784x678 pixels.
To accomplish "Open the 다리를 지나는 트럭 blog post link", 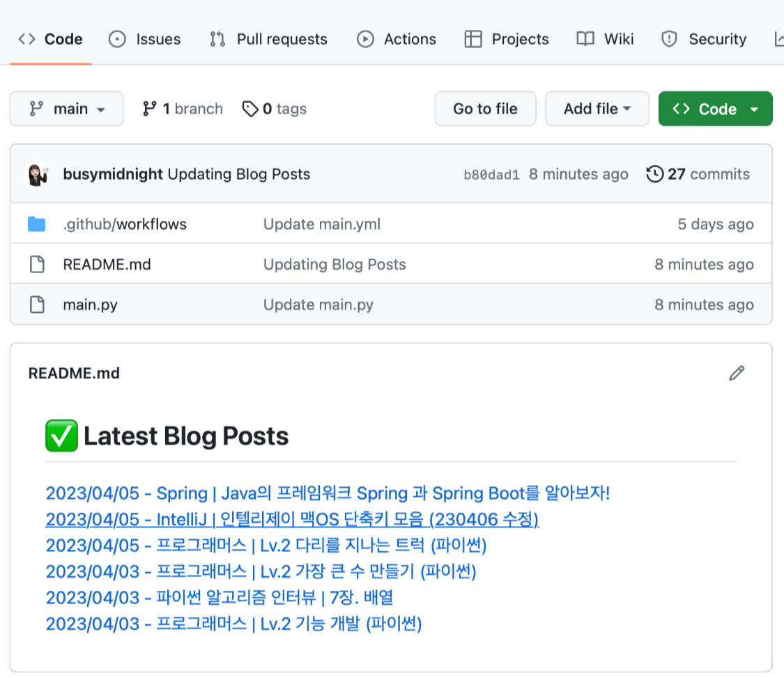I will tap(266, 546).
